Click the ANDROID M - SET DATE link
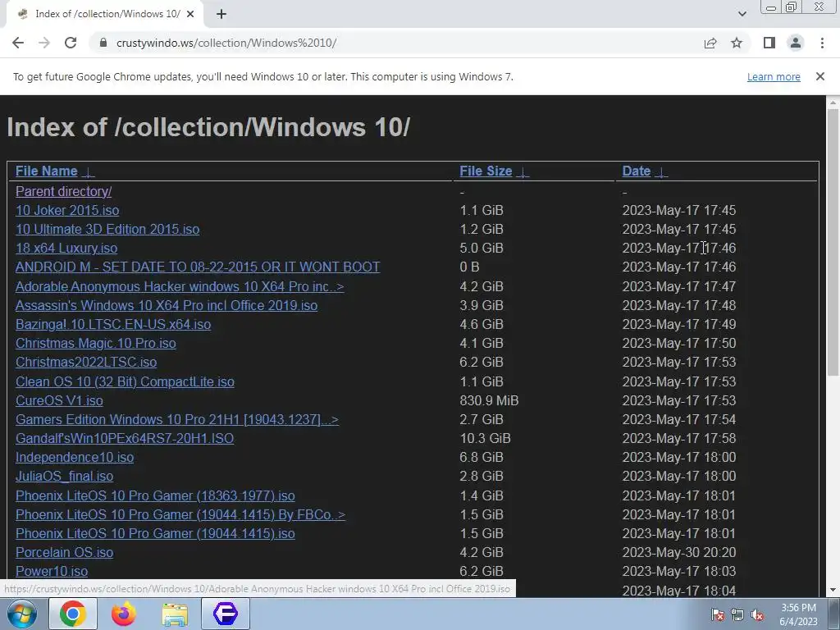This screenshot has height=630, width=840. (198, 267)
